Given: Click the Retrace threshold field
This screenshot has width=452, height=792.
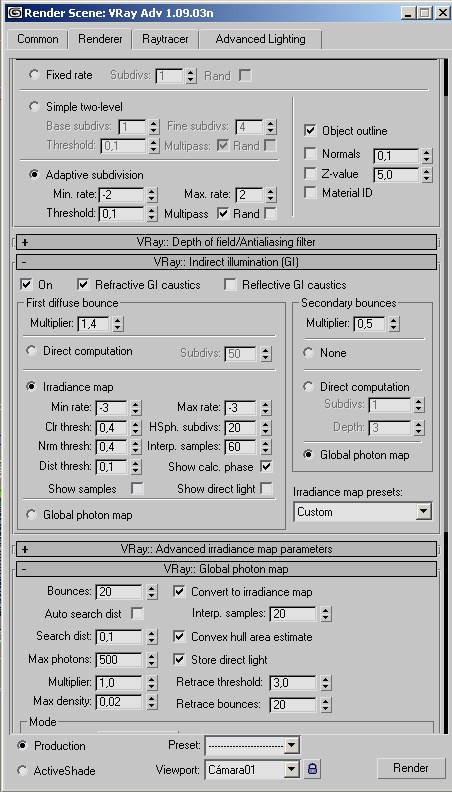Looking at the screenshot, I should coord(293,682).
